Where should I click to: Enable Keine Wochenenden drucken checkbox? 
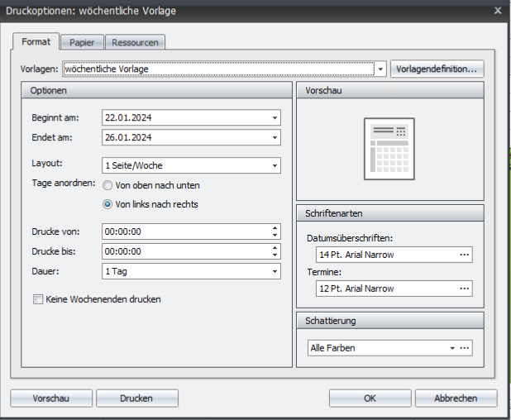pyautogui.click(x=38, y=299)
